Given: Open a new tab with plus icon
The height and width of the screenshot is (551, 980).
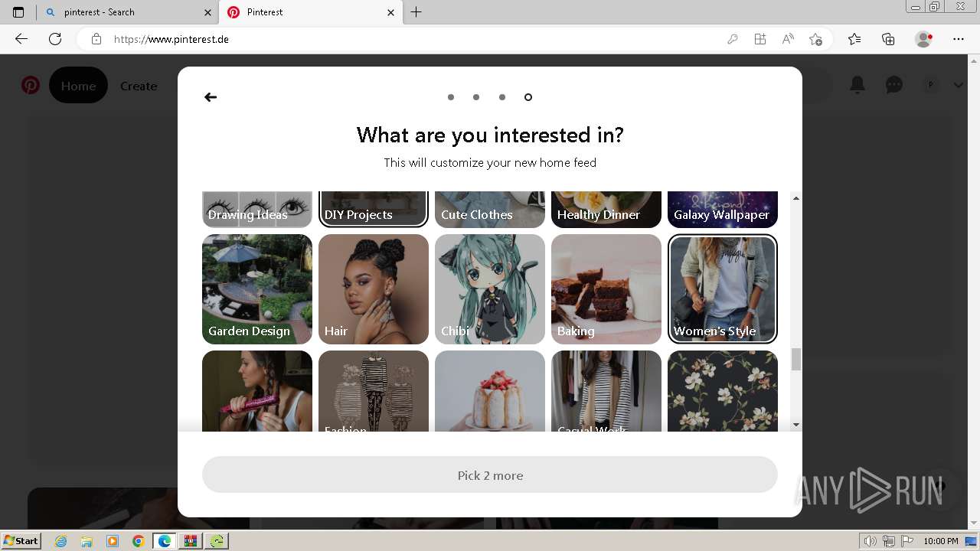Looking at the screenshot, I should click(x=416, y=12).
